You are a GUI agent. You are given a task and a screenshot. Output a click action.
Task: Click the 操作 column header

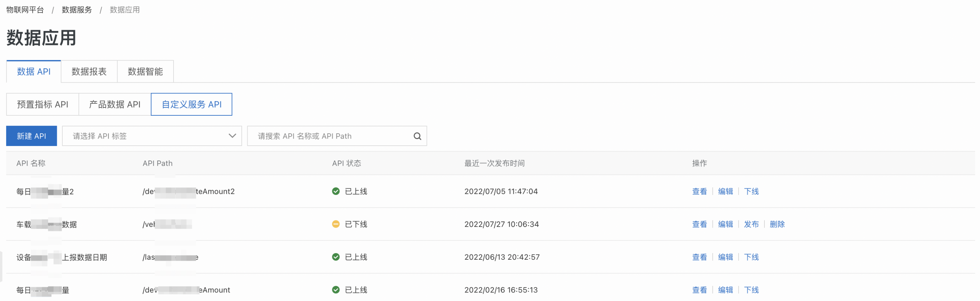point(699,163)
